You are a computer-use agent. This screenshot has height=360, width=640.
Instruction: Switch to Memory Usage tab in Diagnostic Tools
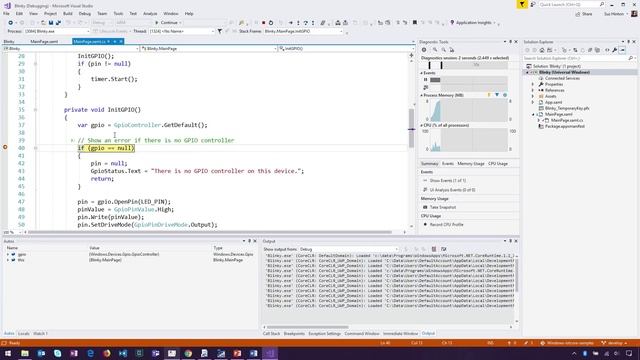pyautogui.click(x=471, y=164)
